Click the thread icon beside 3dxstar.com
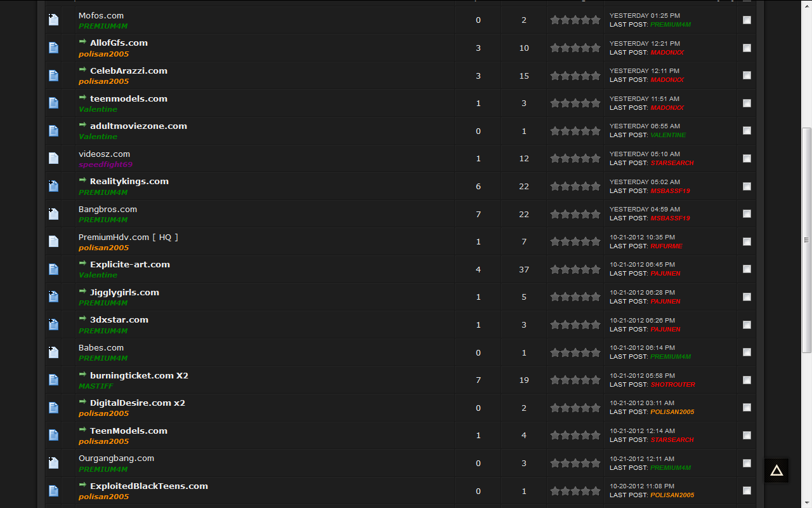 (53, 324)
